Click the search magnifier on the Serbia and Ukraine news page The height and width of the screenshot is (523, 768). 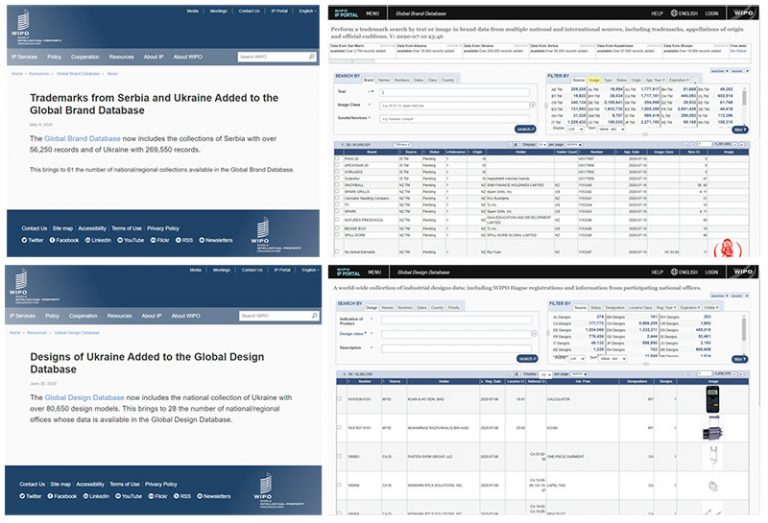coord(312,57)
